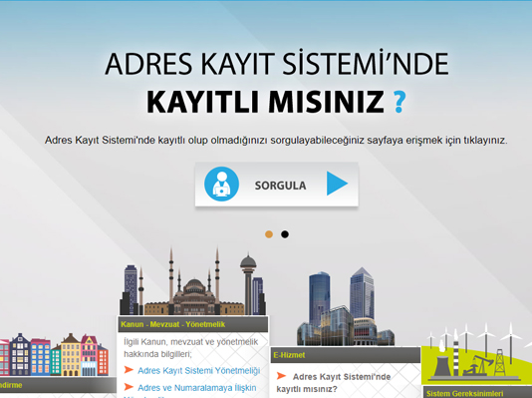Image resolution: width=532 pixels, height=398 pixels.
Task: Click Adres Kayıt Sistemi'nde kayıtlı mısınız link
Action: click(334, 383)
